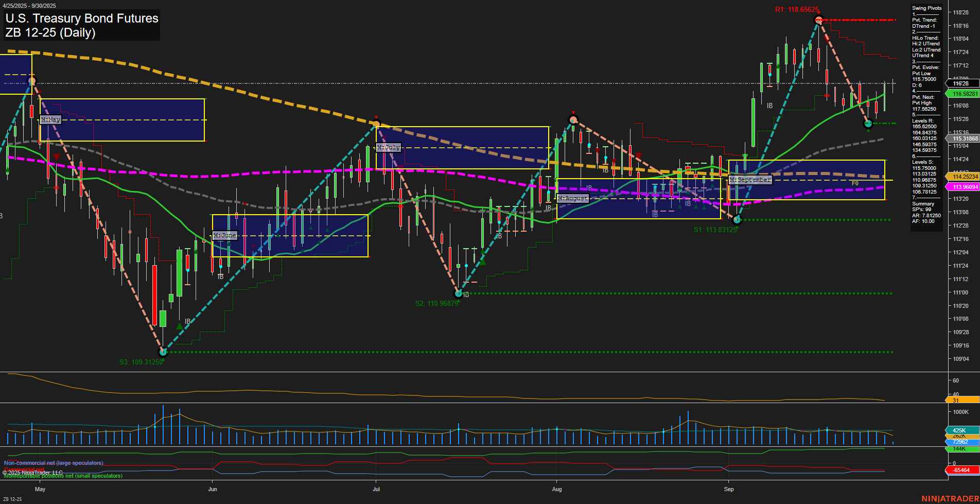
Task: Select the S3 pivot circle marker icon
Action: coord(163,352)
